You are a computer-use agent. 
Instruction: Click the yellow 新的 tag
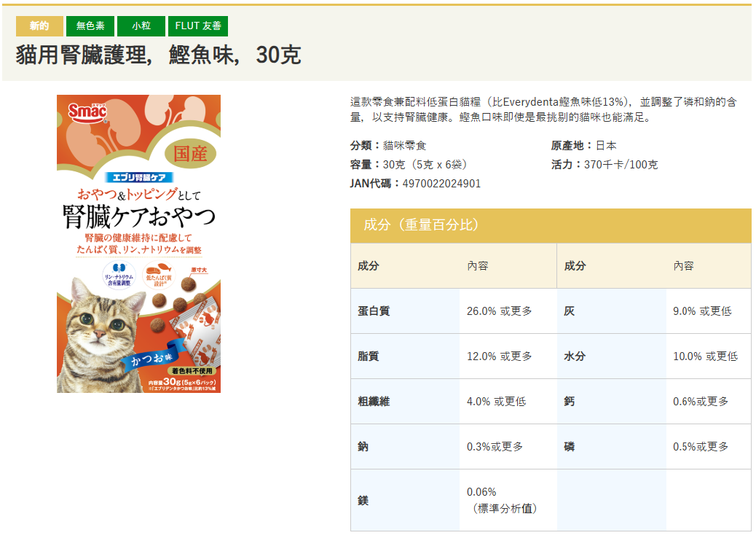pyautogui.click(x=39, y=26)
